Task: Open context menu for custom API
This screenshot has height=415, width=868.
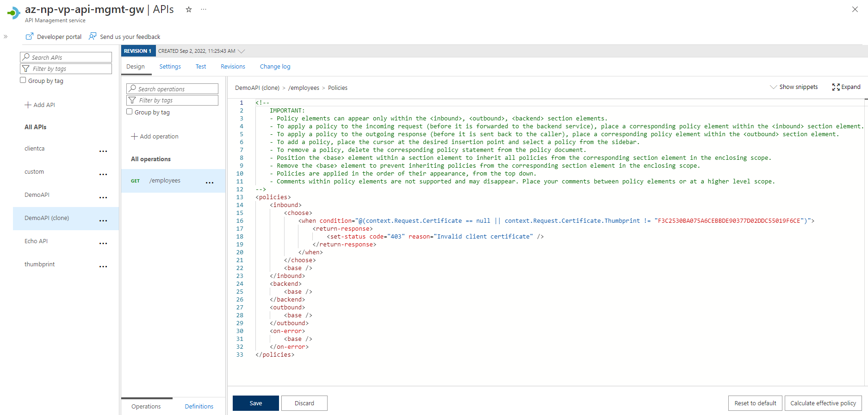Action: pyautogui.click(x=103, y=175)
